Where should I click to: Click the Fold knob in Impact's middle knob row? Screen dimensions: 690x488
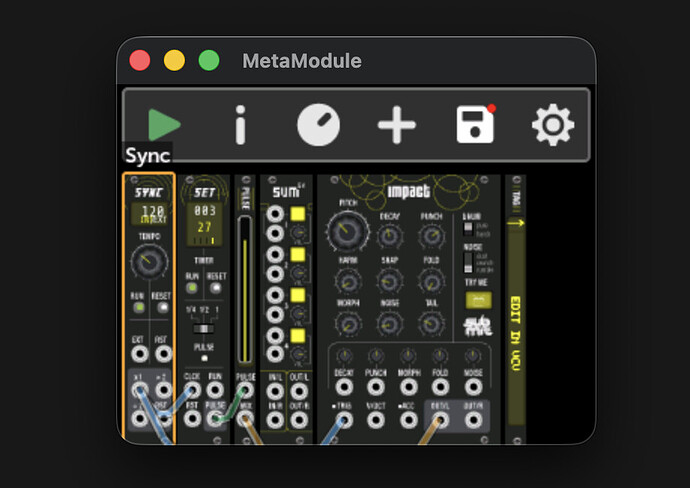431,282
